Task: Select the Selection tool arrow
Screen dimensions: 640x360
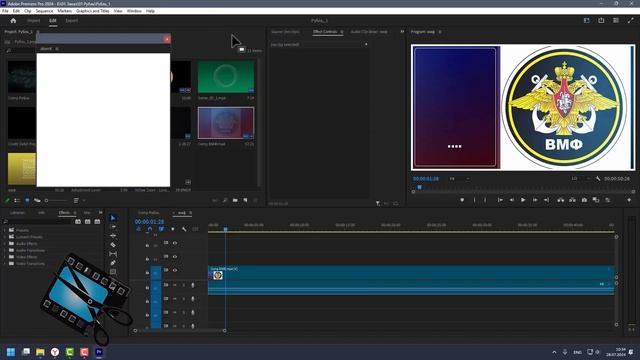Action: [113, 218]
